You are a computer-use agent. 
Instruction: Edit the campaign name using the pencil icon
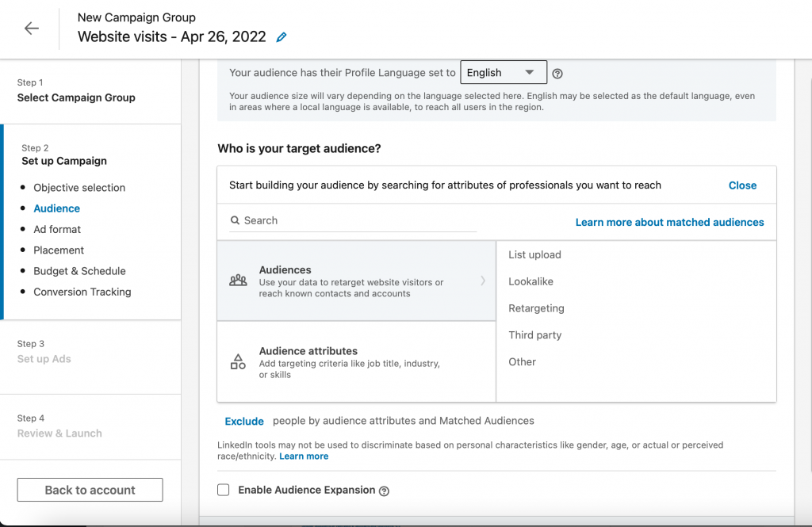click(x=281, y=36)
